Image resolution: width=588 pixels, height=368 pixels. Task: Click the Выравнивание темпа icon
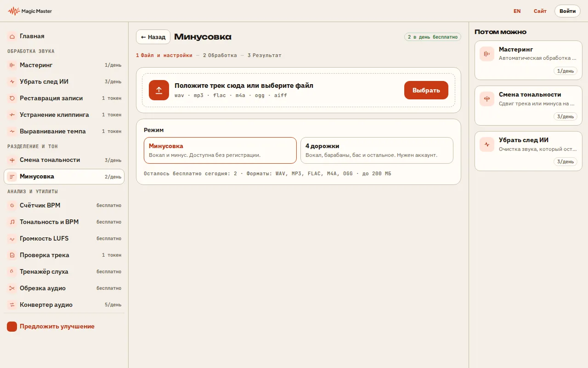[x=12, y=132]
